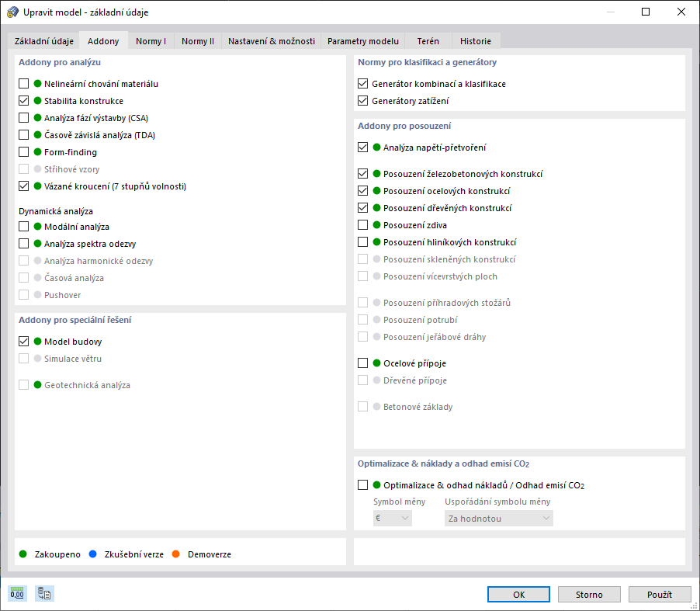Click the green Zakoupeno legend dot
The width and height of the screenshot is (700, 611).
click(x=22, y=554)
